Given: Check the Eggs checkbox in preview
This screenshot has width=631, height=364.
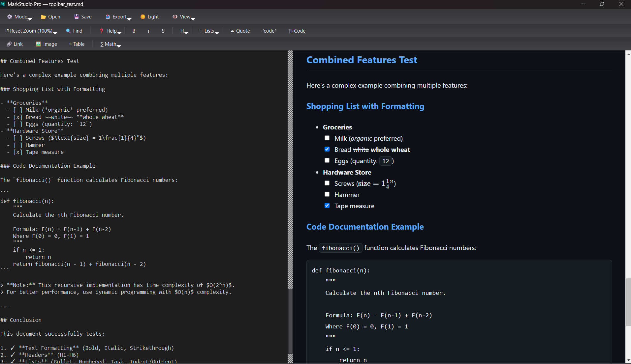Looking at the screenshot, I should point(327,160).
